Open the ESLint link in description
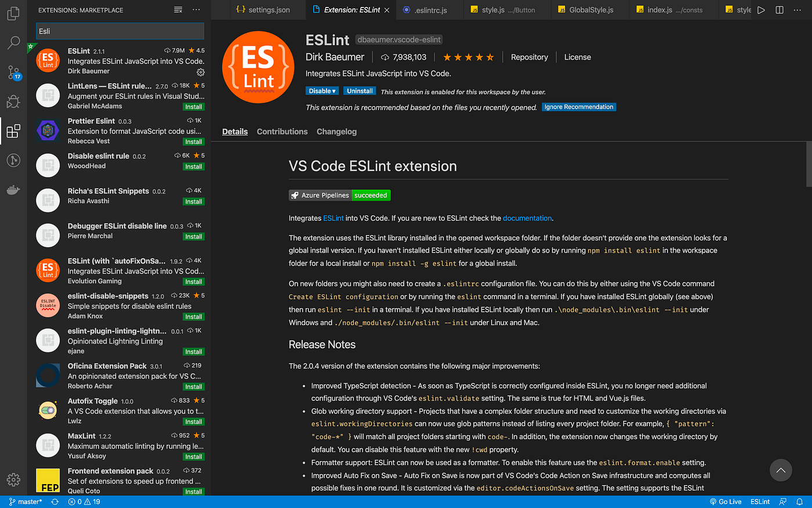Viewport: 812px width, 508px height. (333, 218)
